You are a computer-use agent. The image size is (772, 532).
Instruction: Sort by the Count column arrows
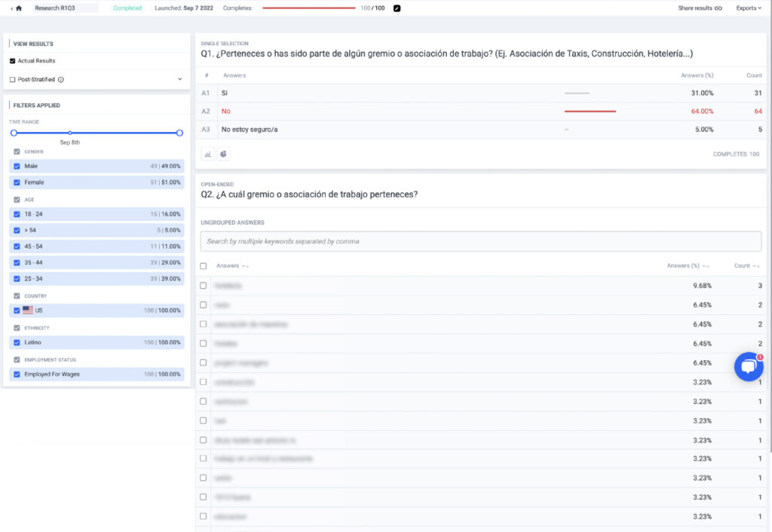point(756,266)
